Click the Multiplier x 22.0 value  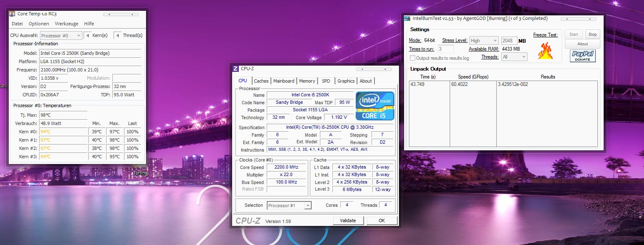(287, 175)
